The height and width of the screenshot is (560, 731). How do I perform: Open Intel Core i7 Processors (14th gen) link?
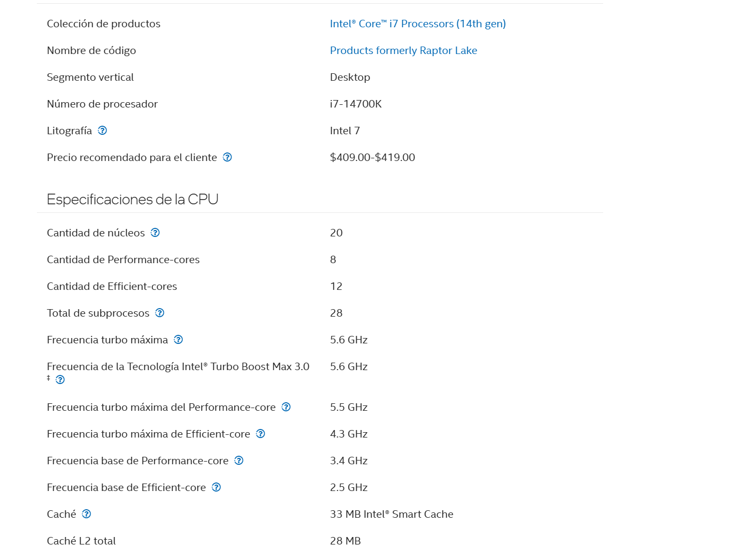pos(418,24)
